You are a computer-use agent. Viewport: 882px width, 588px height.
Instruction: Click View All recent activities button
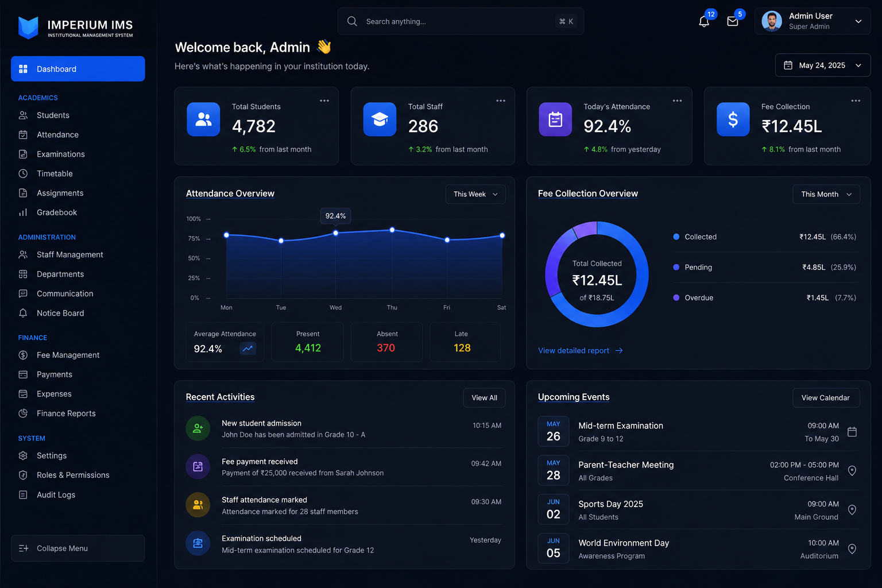pyautogui.click(x=484, y=397)
